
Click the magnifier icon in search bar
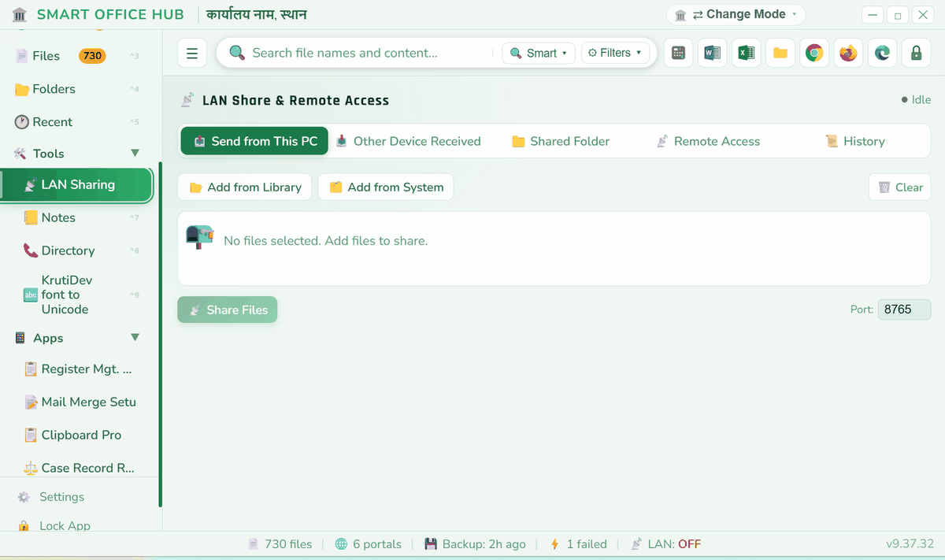click(236, 53)
